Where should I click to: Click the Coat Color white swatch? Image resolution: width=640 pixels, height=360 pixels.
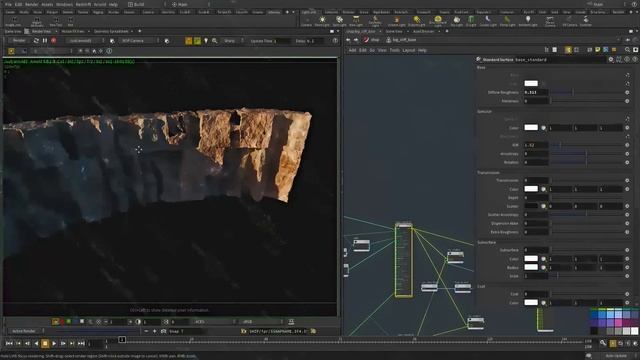531,302
